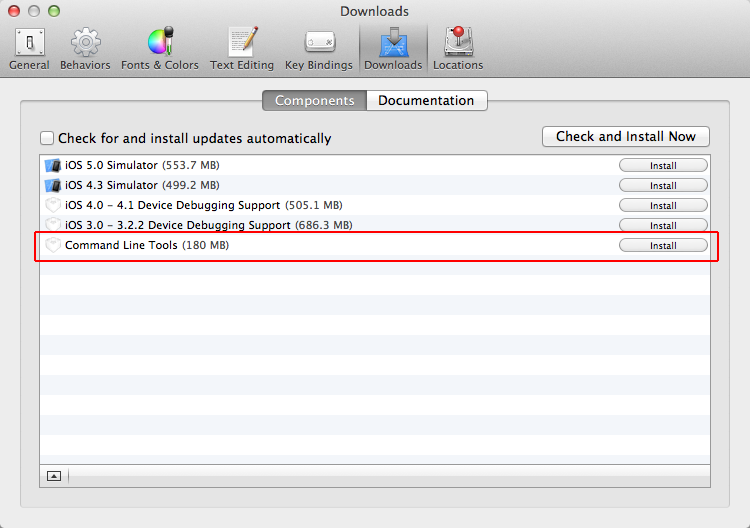Open Fonts & Colors preferences

coord(160,49)
